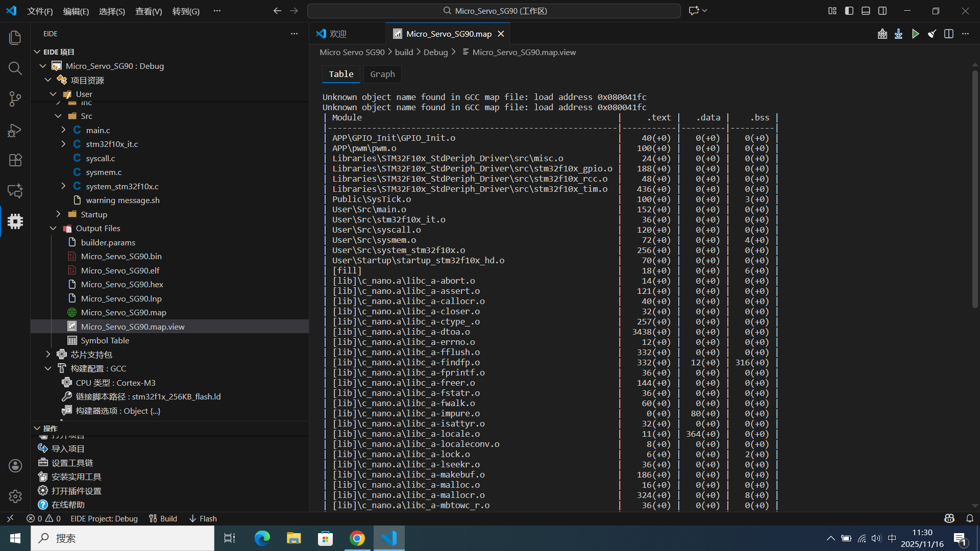Open the notifications bell in the status bar

click(x=969, y=518)
